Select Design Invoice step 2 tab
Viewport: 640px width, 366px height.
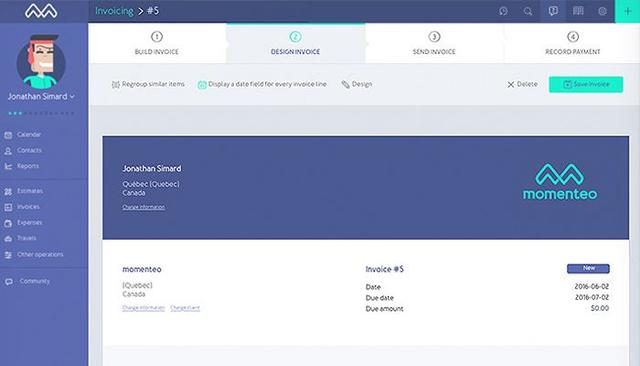tap(295, 43)
